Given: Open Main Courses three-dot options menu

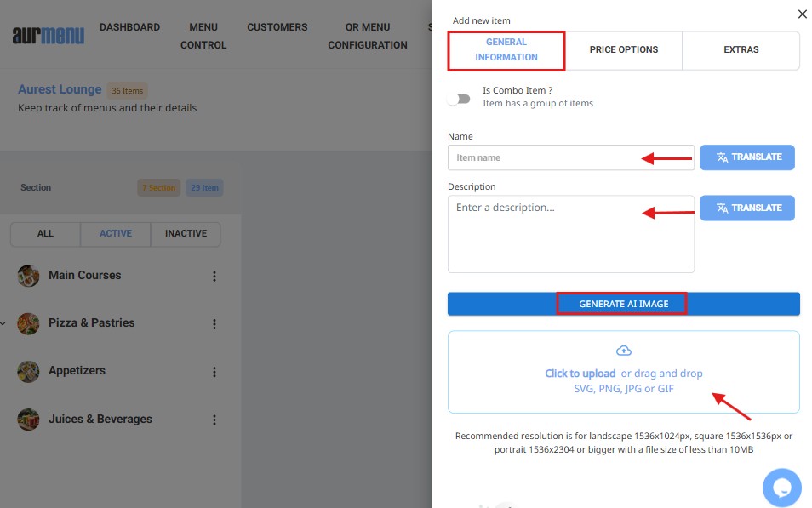Looking at the screenshot, I should point(214,276).
